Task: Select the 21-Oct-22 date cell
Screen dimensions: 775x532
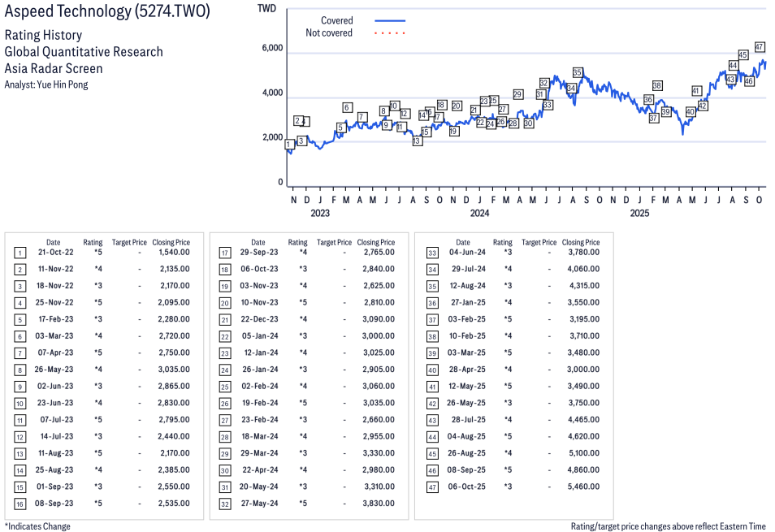Action: pos(54,253)
